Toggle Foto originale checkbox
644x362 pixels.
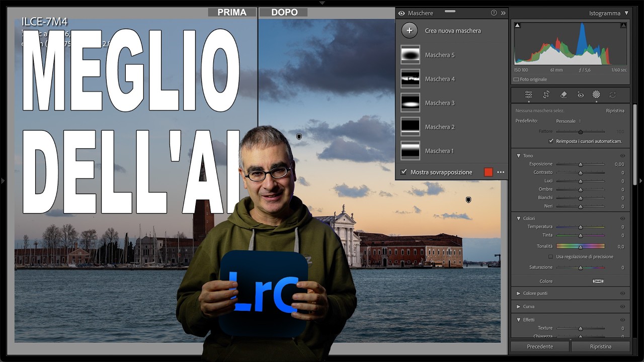pyautogui.click(x=516, y=79)
